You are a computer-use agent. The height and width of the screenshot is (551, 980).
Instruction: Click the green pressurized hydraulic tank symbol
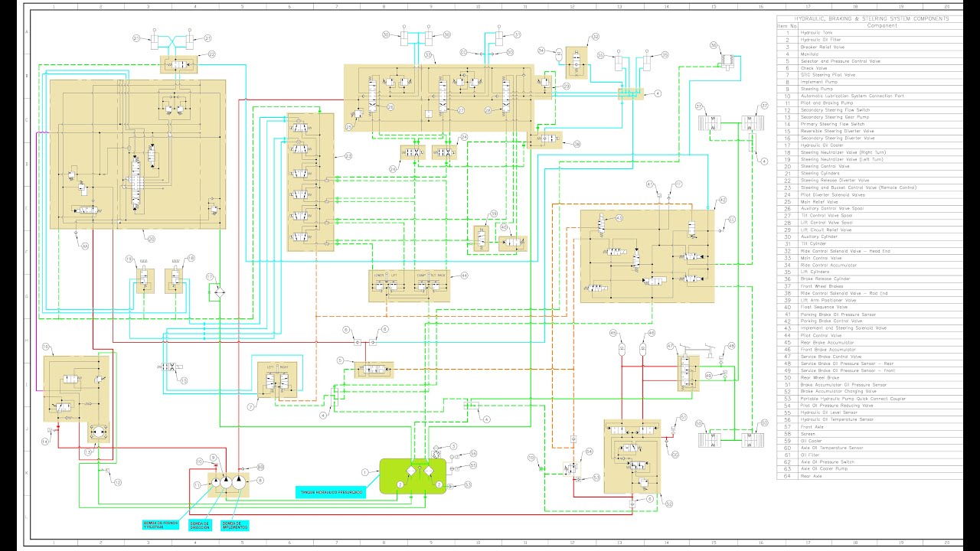coord(413,476)
